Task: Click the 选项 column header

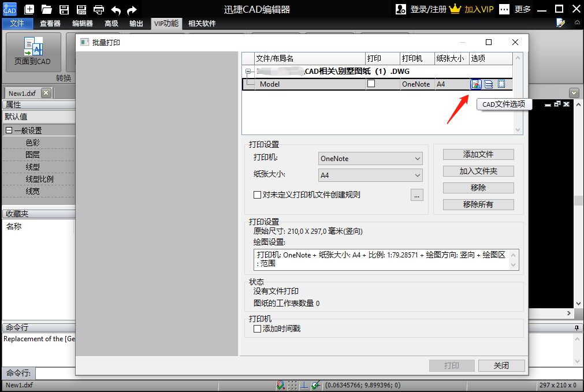Action: pos(490,58)
